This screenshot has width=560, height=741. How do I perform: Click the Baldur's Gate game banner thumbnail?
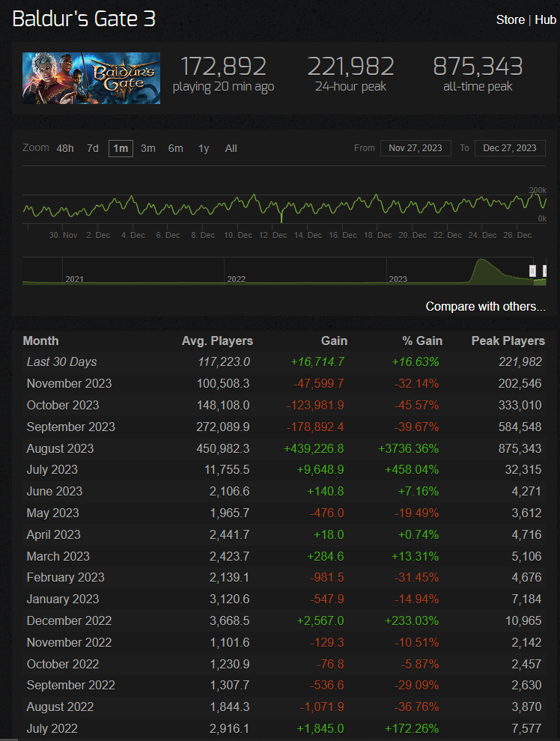91,78
